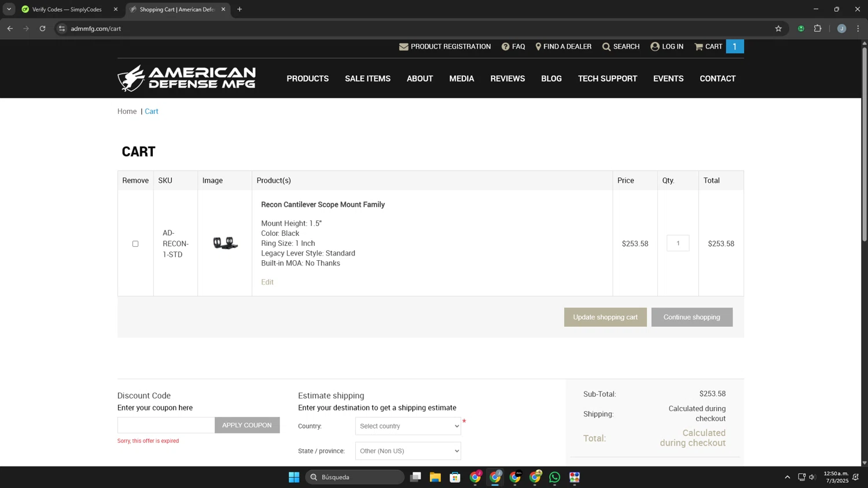Image resolution: width=868 pixels, height=488 pixels.
Task: Open TECH SUPPORT menu
Action: click(608, 79)
